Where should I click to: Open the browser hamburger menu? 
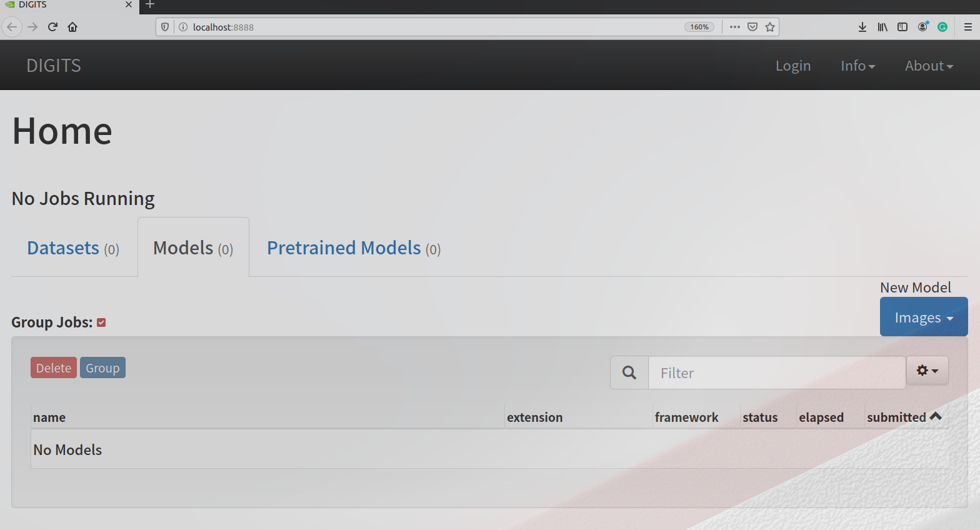968,27
